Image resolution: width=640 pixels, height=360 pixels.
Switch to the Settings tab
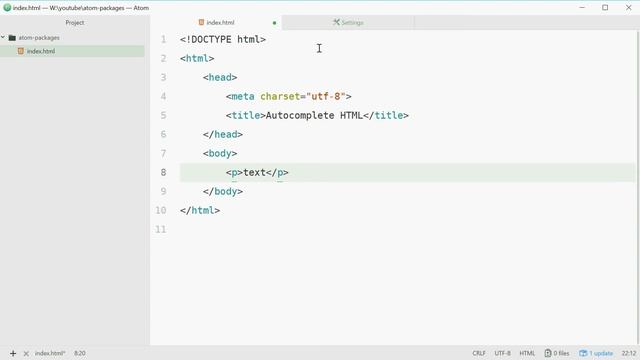pyautogui.click(x=348, y=22)
